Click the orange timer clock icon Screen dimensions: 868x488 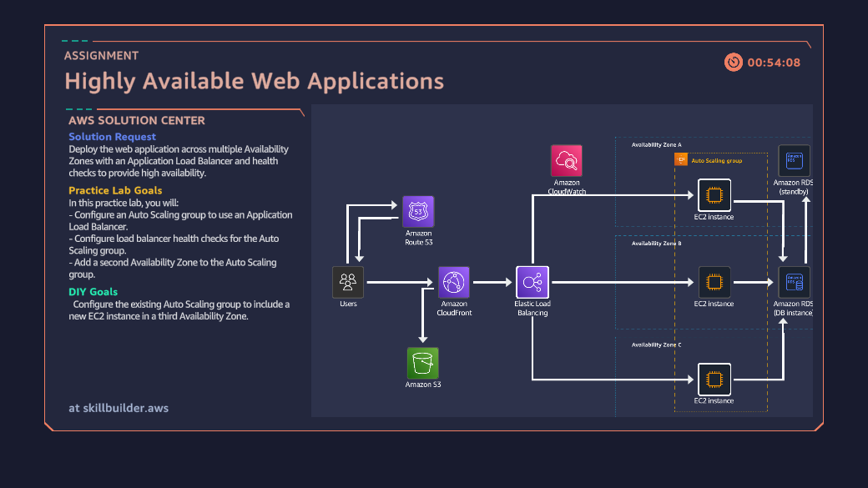click(x=734, y=62)
